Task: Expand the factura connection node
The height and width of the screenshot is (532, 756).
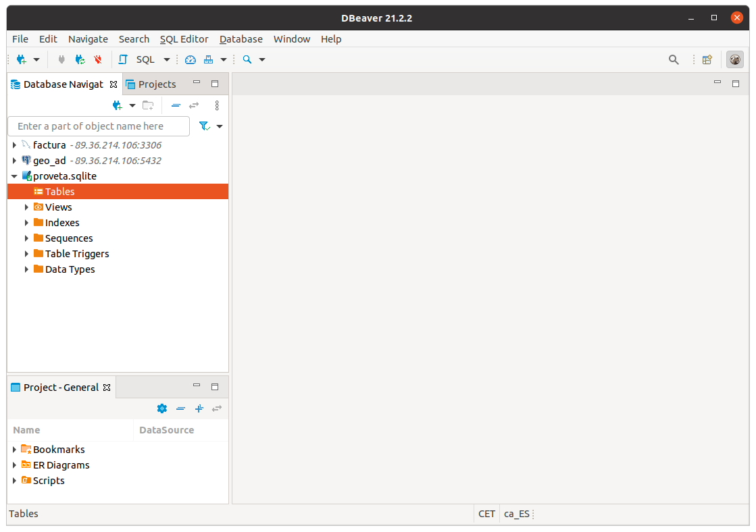Action: [x=14, y=145]
